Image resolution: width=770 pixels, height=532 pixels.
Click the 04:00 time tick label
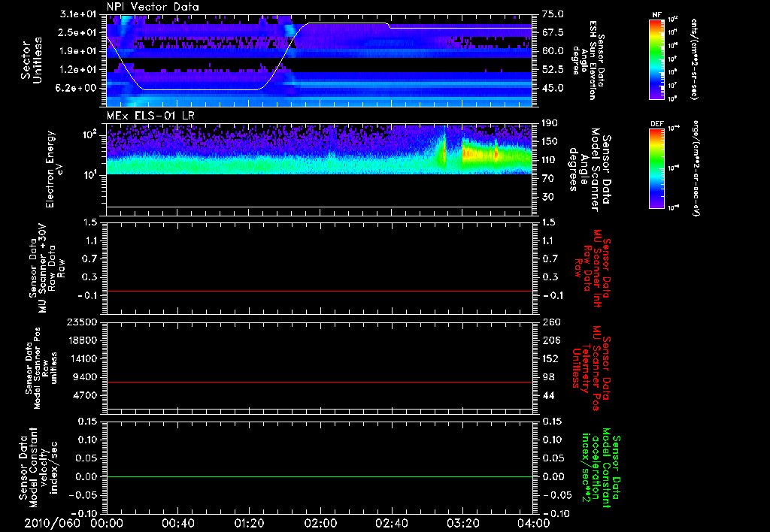[x=533, y=523]
